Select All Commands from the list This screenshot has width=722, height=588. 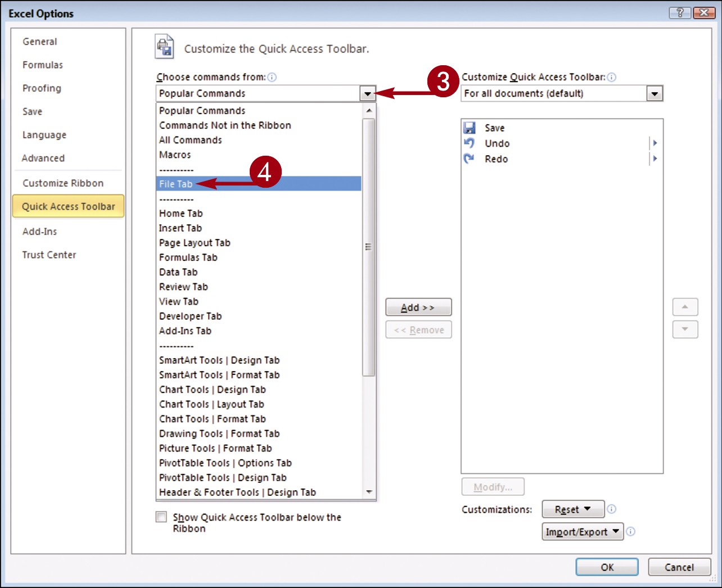(x=259, y=140)
